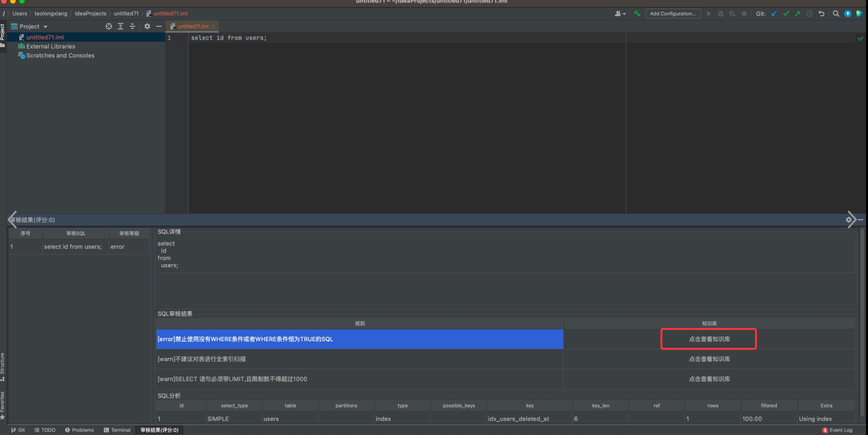This screenshot has height=435, width=868.
Task: Select the [warn] 全索引扫描 rule row
Action: point(360,359)
